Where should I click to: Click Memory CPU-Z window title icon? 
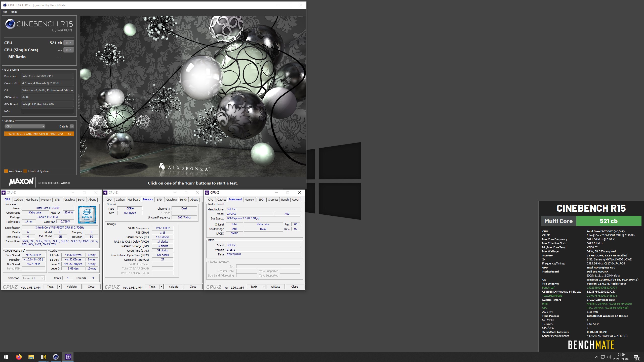[105, 193]
